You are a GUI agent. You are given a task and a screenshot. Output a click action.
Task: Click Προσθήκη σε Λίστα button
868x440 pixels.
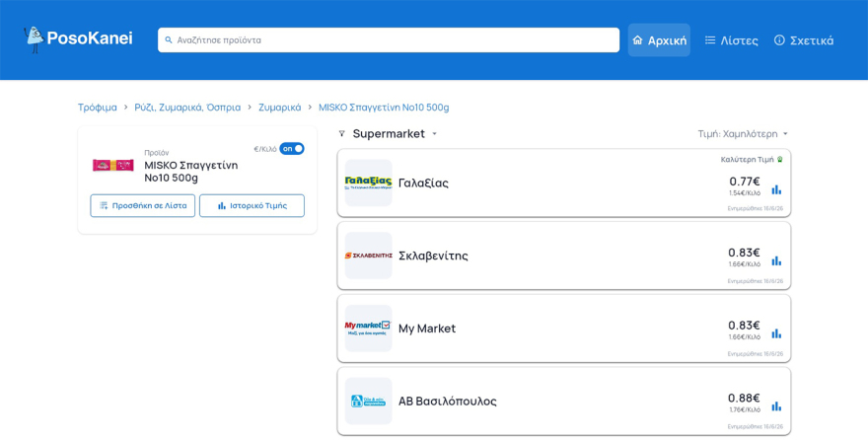(x=143, y=205)
